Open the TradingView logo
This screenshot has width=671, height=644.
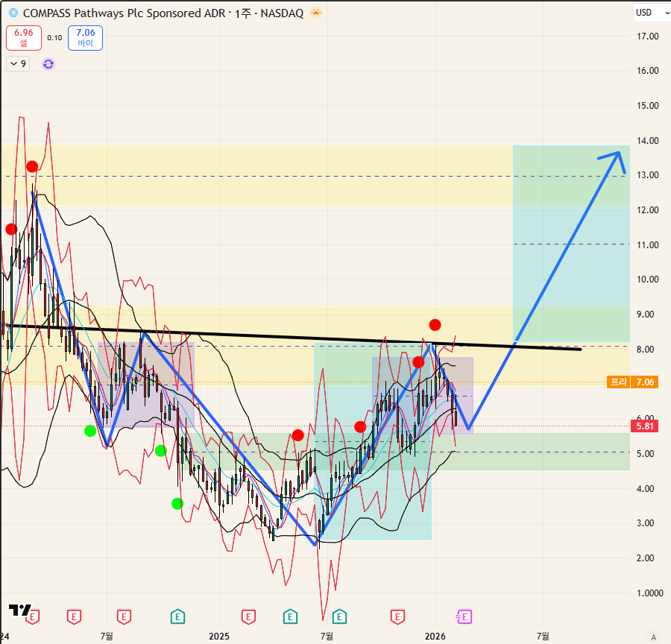click(19, 610)
